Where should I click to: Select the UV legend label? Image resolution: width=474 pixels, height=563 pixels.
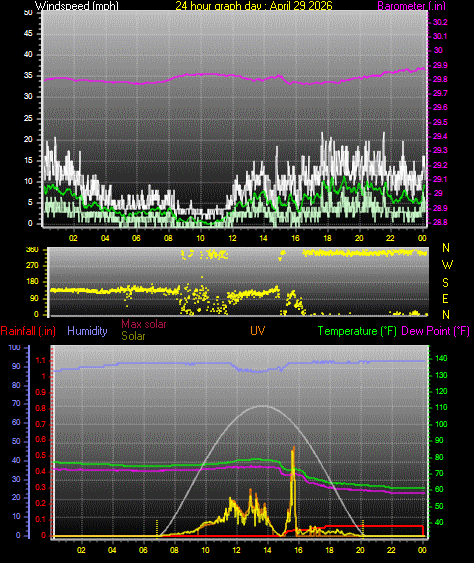coord(257,331)
